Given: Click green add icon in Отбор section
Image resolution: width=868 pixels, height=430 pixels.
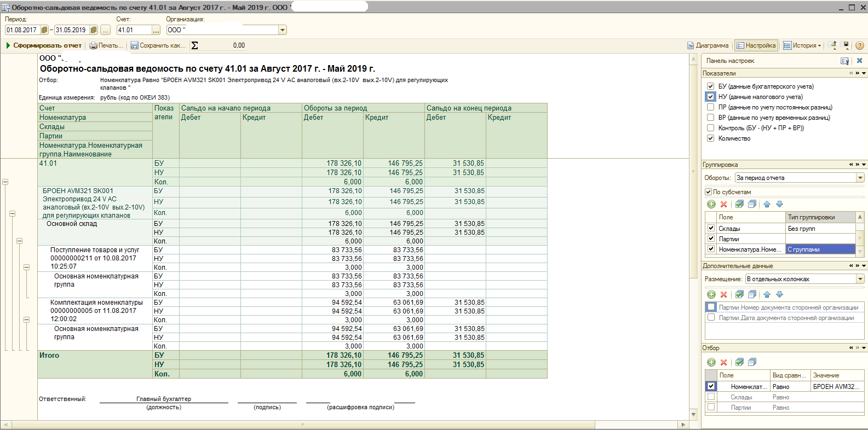Looking at the screenshot, I should point(711,362).
